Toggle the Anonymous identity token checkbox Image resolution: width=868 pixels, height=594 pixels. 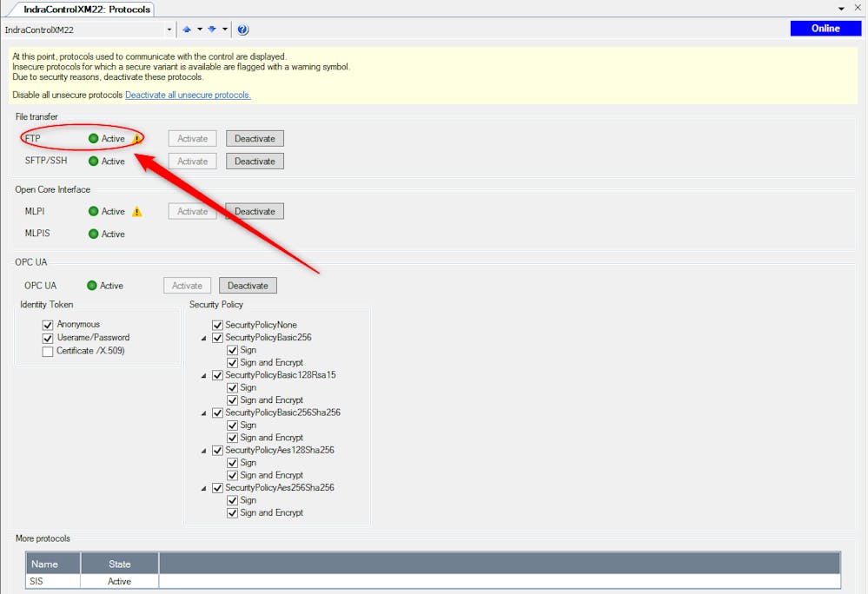(x=48, y=325)
